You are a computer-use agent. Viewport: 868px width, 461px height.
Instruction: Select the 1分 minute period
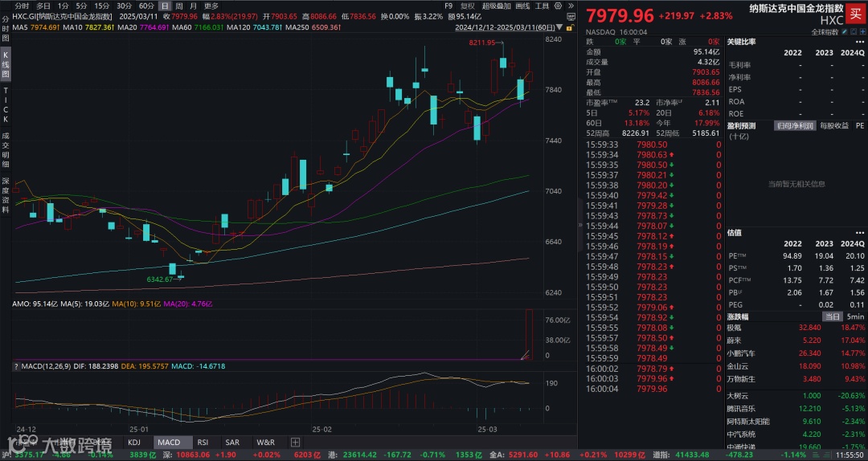tap(63, 6)
